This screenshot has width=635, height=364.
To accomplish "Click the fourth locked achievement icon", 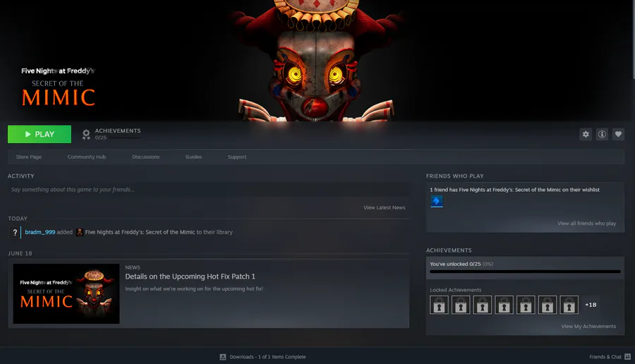I will (504, 305).
